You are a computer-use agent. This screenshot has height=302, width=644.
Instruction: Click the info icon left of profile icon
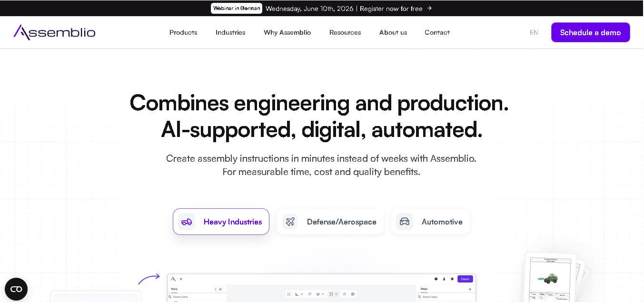pos(436,279)
